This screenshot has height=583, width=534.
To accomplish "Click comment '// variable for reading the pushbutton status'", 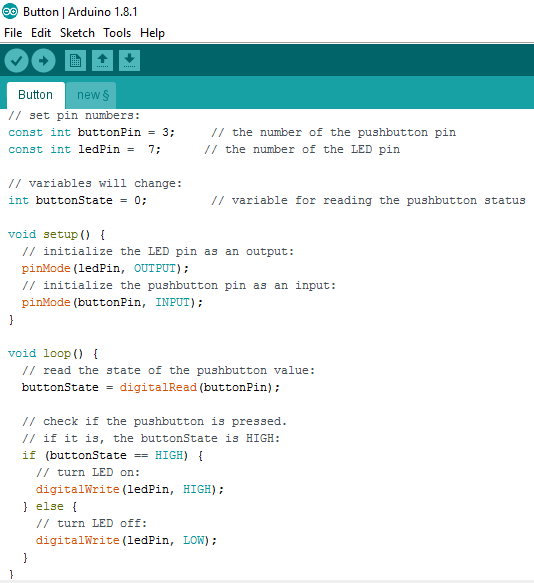I will [368, 200].
